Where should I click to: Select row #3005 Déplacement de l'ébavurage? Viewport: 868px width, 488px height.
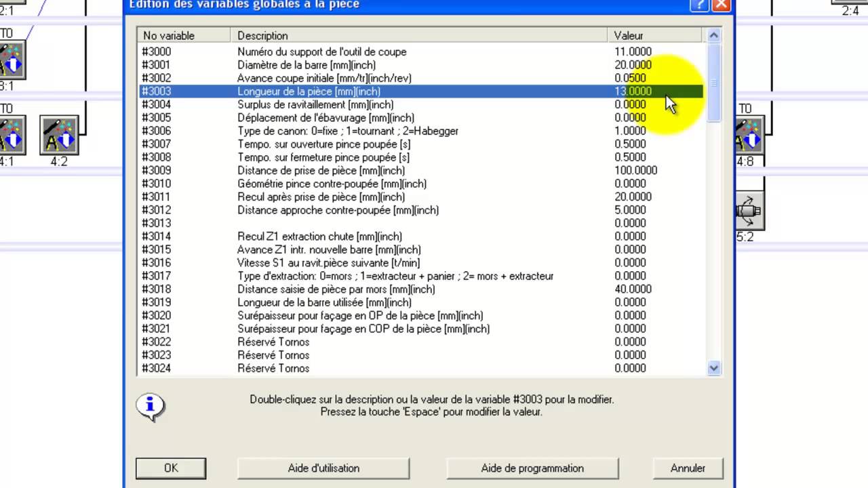coord(421,118)
